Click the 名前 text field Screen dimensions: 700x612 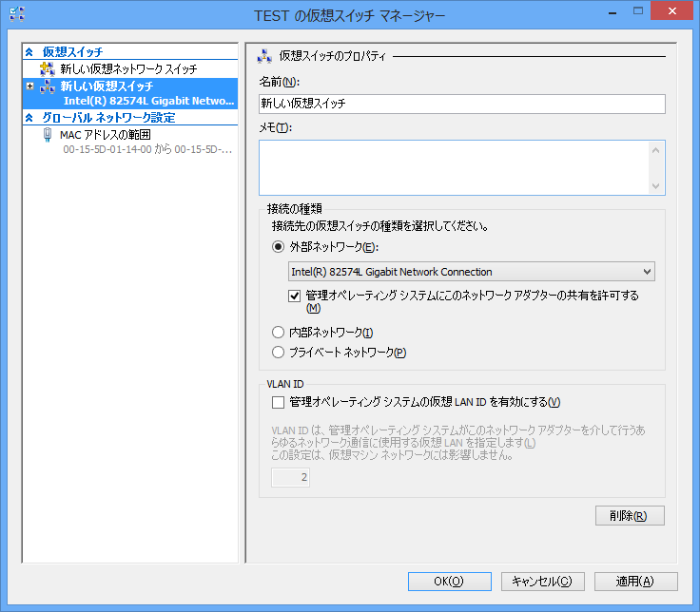coord(462,104)
